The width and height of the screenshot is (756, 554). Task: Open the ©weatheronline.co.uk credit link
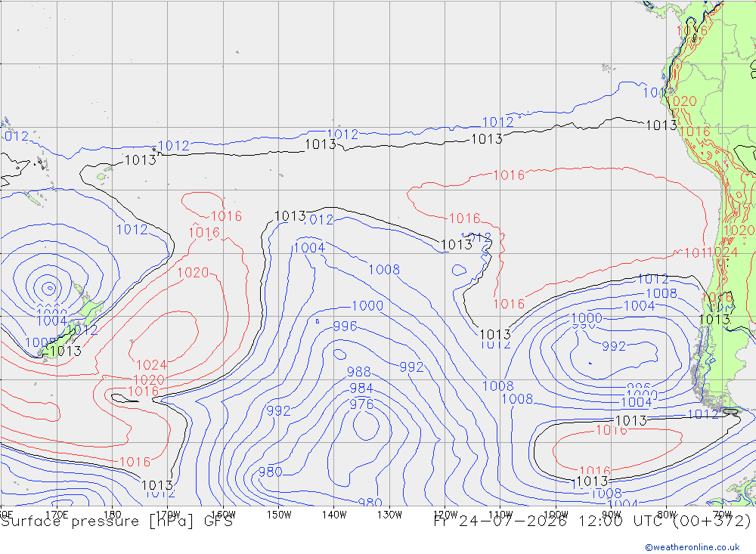pos(692,547)
